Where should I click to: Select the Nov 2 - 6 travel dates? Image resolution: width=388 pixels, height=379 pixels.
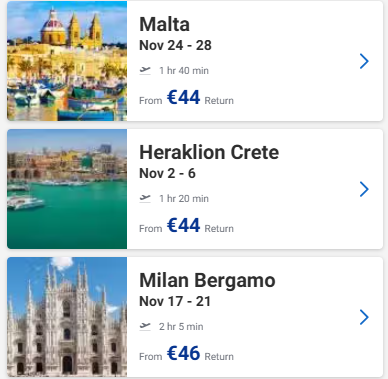(167, 173)
